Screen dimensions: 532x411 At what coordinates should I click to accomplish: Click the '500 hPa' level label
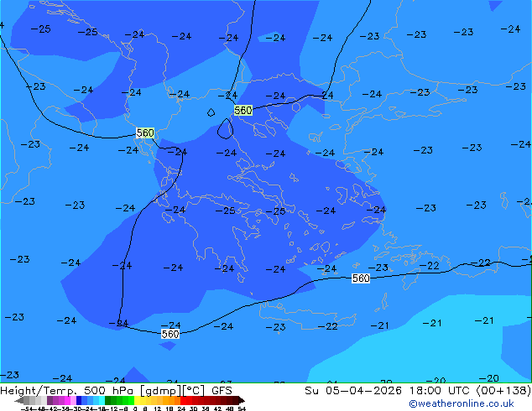110,391
